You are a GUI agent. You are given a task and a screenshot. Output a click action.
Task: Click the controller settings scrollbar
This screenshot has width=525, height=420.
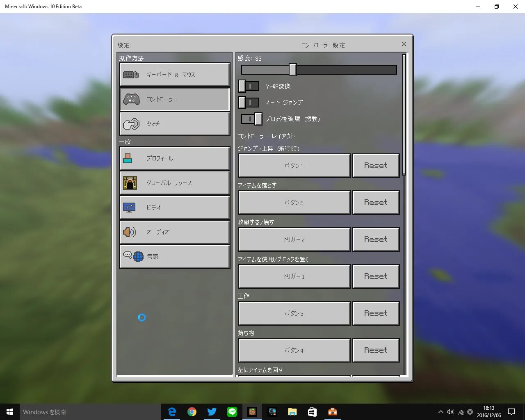(x=404, y=115)
